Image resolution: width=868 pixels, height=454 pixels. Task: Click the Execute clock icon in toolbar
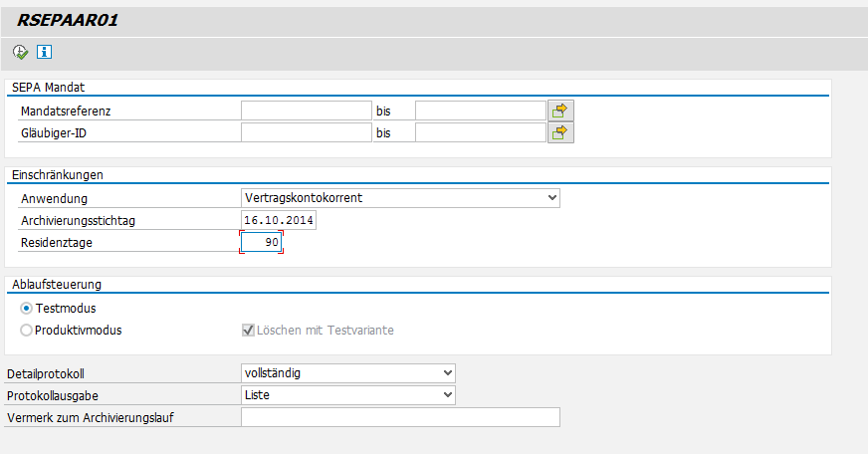coord(21,52)
